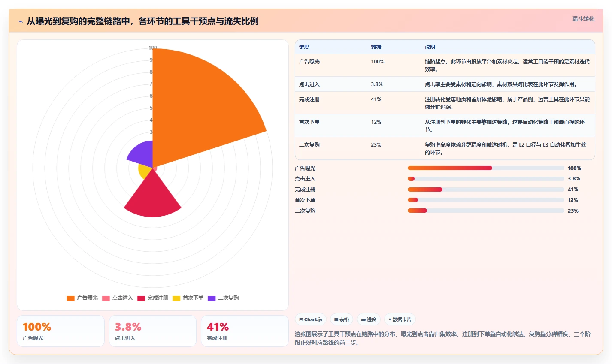Toggle the 首次下单 legend entry under the chart
The width and height of the screenshot is (612, 364).
(x=188, y=298)
